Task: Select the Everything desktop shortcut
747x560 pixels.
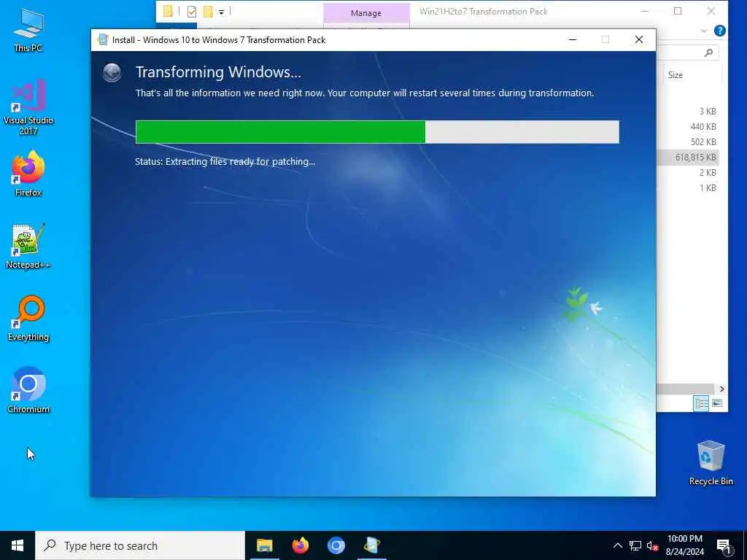Action: tap(28, 319)
